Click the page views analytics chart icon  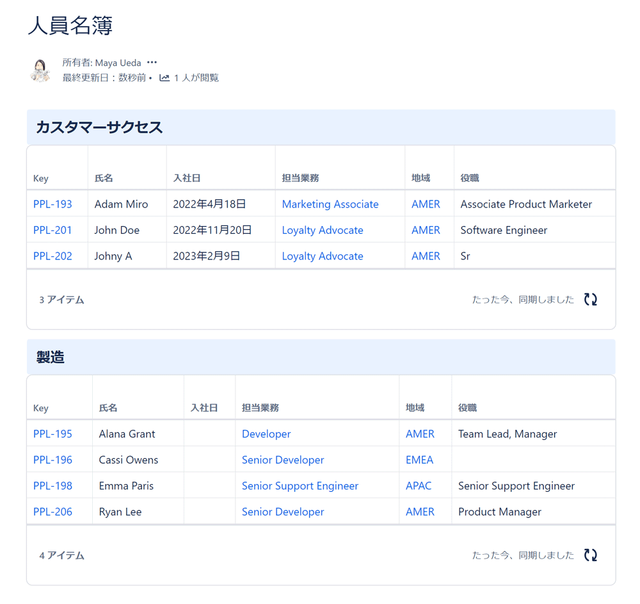pos(164,78)
